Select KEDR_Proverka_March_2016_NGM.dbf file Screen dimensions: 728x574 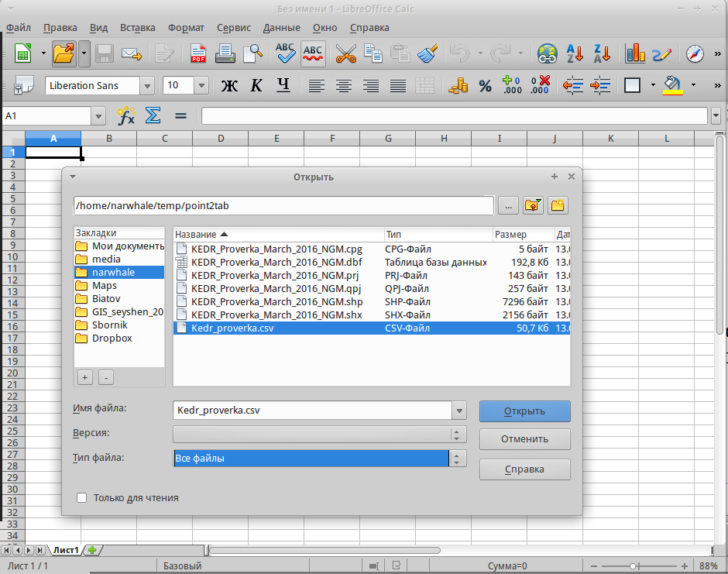276,262
